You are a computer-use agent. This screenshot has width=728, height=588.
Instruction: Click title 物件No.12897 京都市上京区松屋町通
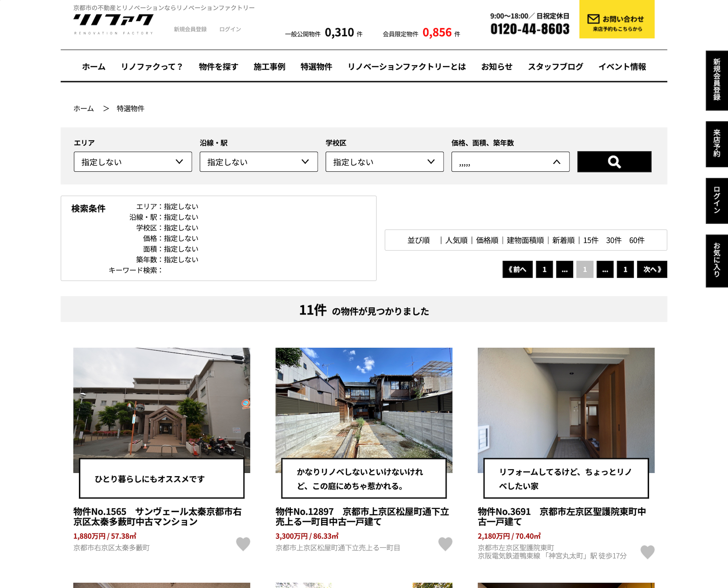[x=362, y=517]
